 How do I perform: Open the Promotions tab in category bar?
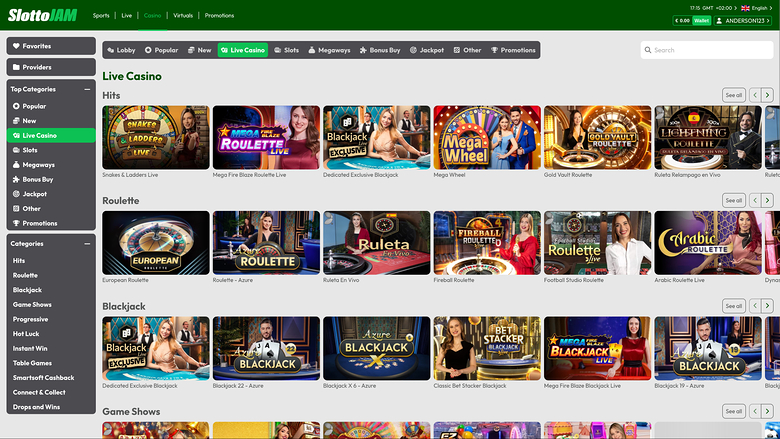pos(513,50)
